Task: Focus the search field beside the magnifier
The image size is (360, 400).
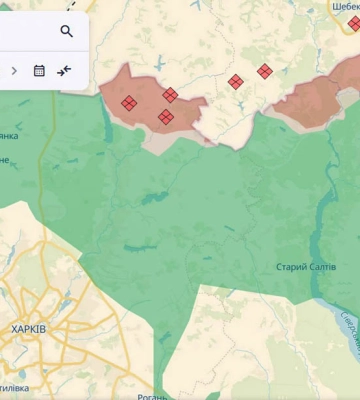Action: [28, 32]
